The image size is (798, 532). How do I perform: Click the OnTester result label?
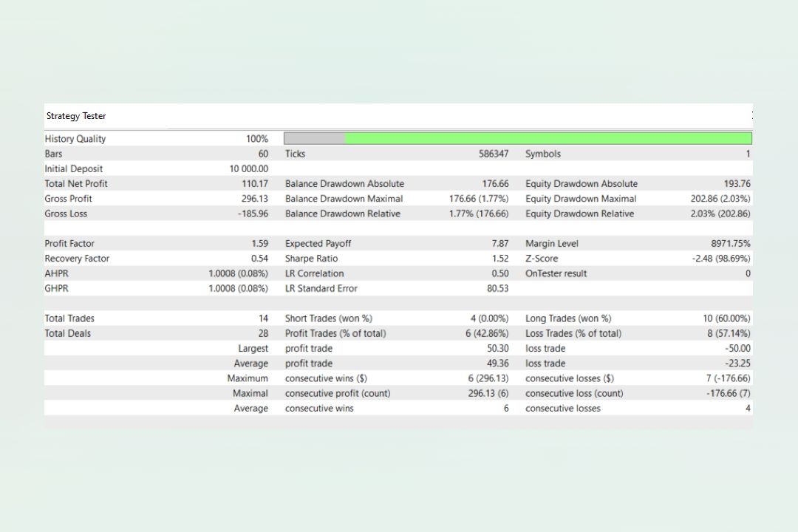click(x=556, y=273)
